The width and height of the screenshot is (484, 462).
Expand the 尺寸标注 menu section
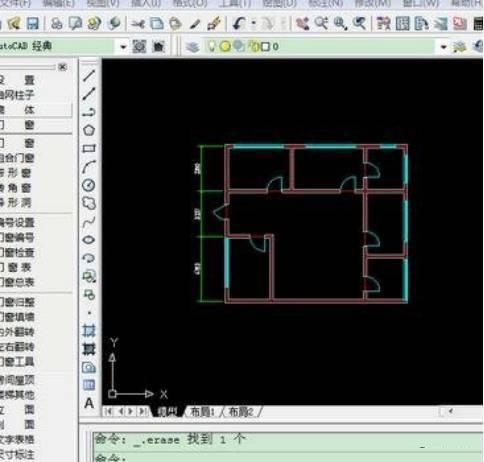[x=17, y=454]
